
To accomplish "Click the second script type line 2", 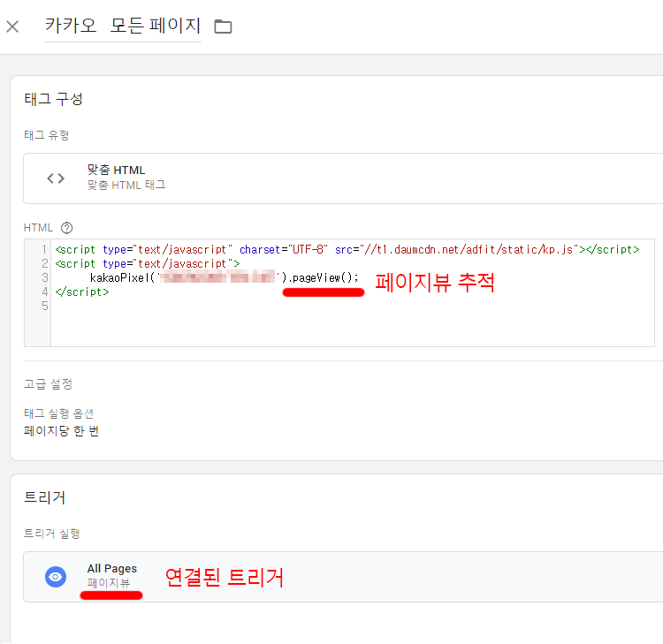I will [x=148, y=263].
